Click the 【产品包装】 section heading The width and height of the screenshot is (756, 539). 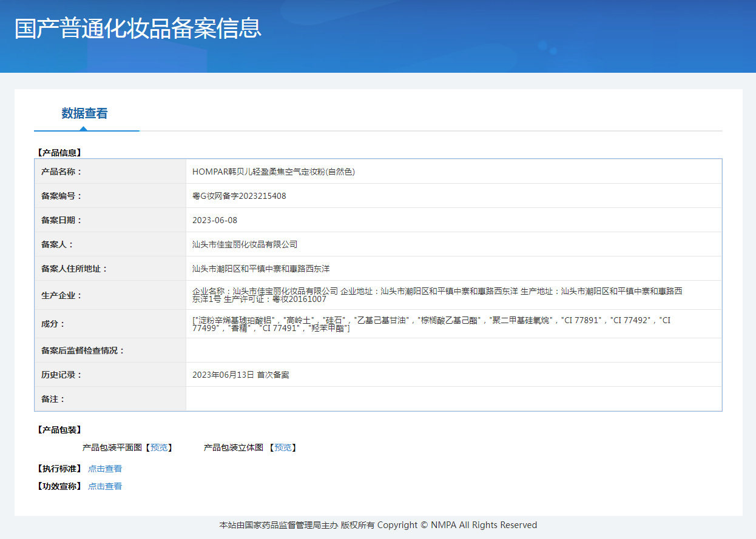click(59, 430)
